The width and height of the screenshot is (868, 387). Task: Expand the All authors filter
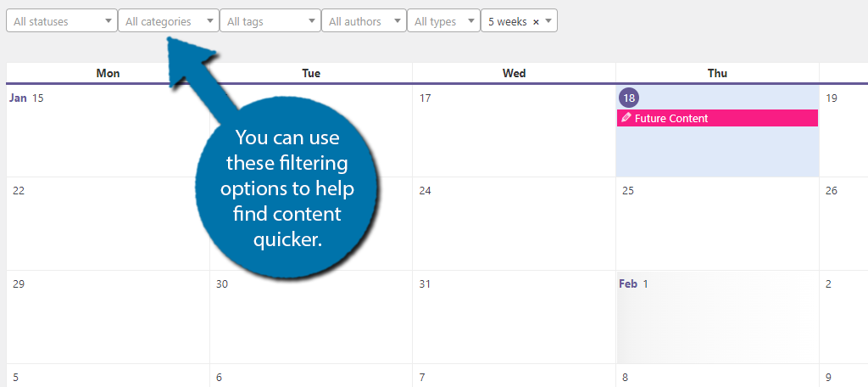pyautogui.click(x=364, y=21)
